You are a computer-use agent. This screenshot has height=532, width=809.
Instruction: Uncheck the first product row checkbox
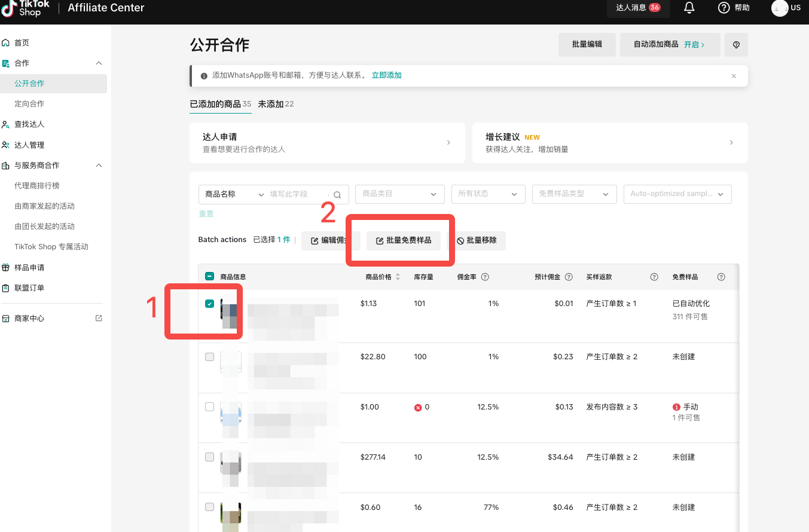click(x=209, y=304)
